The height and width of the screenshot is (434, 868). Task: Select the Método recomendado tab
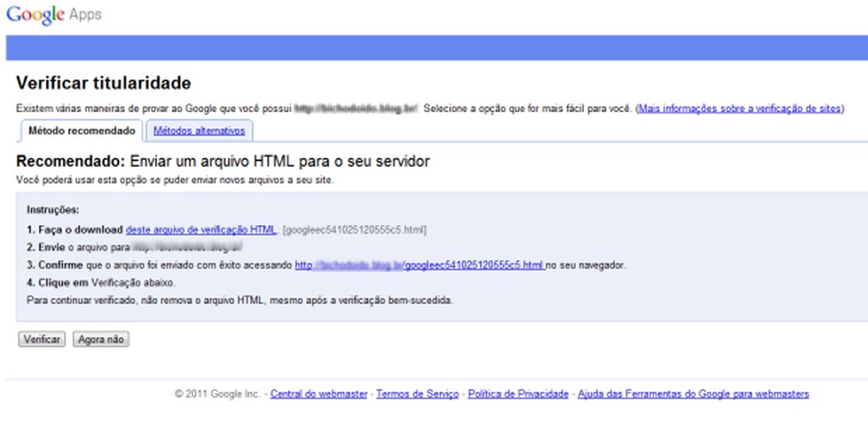point(82,131)
